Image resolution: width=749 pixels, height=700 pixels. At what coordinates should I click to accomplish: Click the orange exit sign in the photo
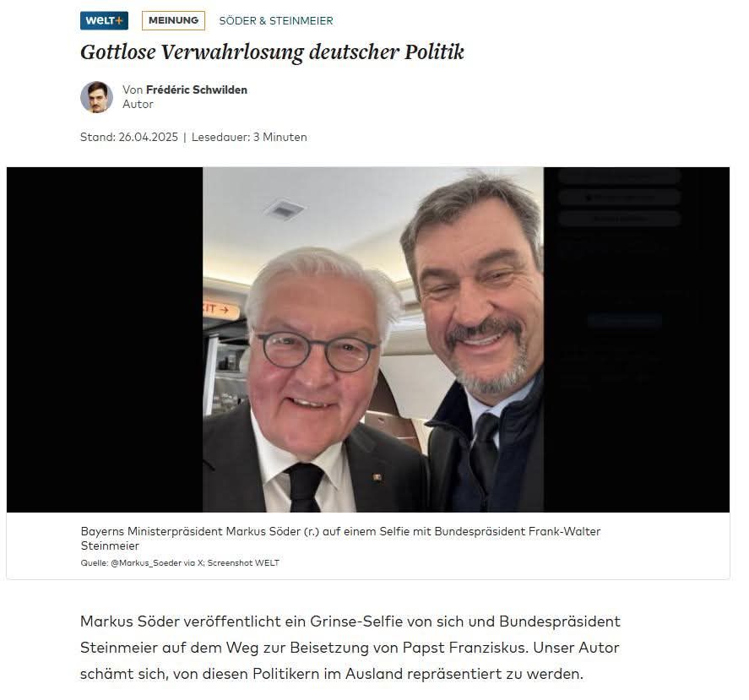coord(220,310)
